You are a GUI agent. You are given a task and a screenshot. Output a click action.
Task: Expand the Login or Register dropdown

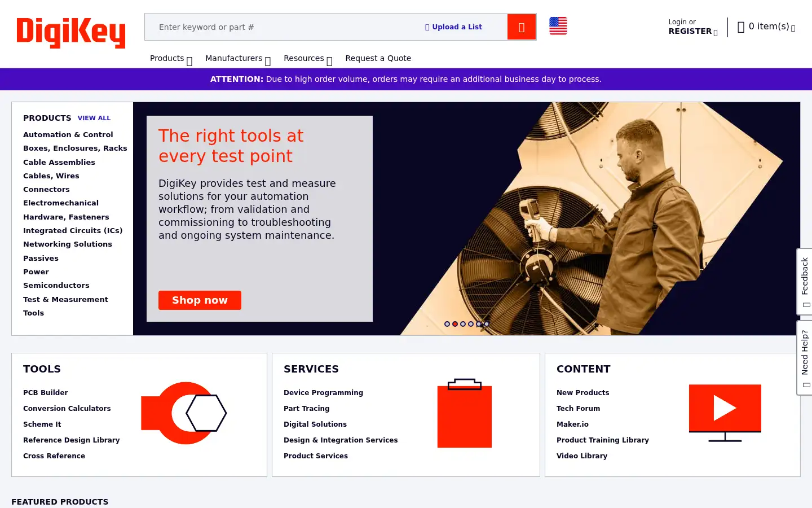click(693, 27)
